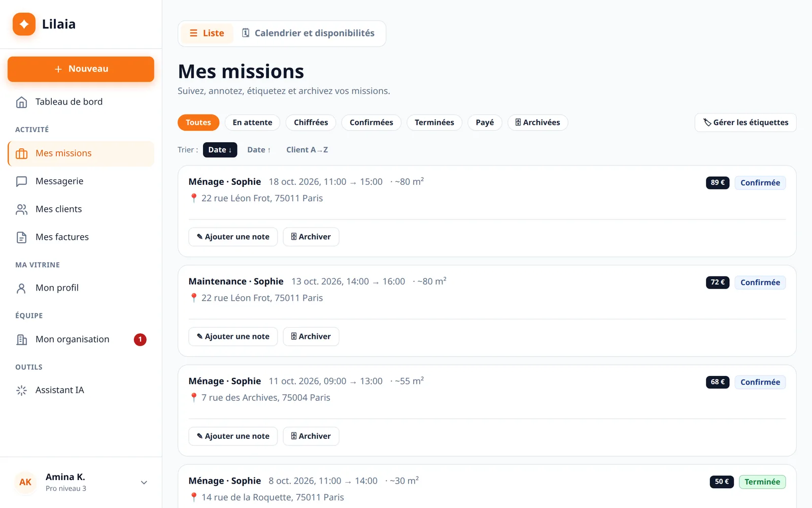This screenshot has height=508, width=812.
Task: Click the Mon profil person icon
Action: point(21,288)
